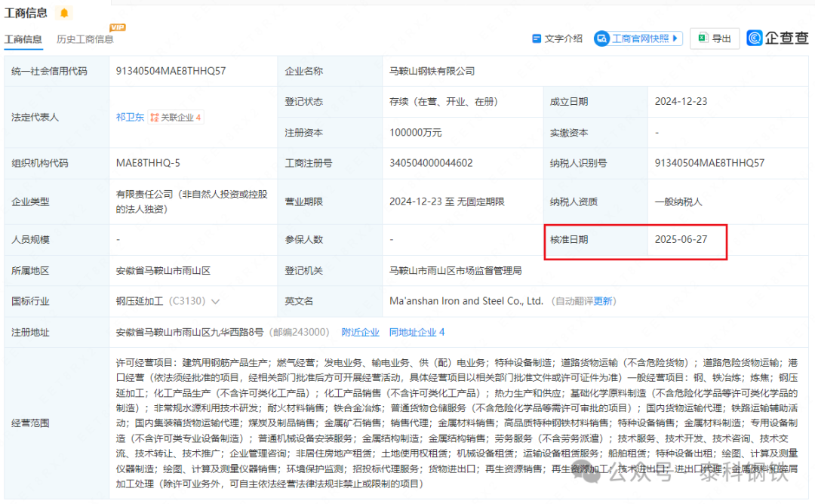Expand the 钢压延加工 industry chevron
The image size is (815, 504).
pyautogui.click(x=215, y=302)
